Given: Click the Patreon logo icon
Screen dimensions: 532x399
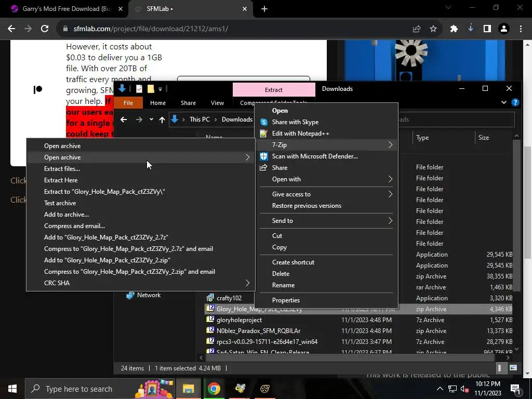Looking at the screenshot, I should click(x=37, y=89).
